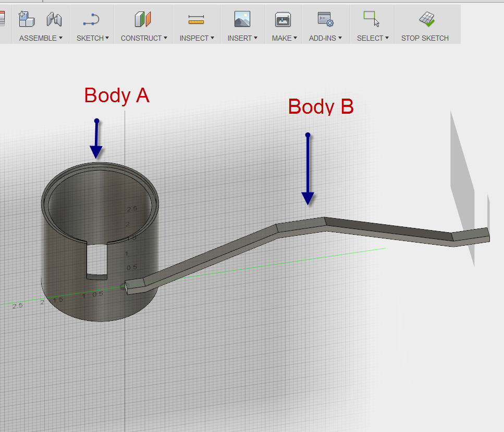Click the Sketch line tool icon
The image size is (504, 432).
point(91,19)
